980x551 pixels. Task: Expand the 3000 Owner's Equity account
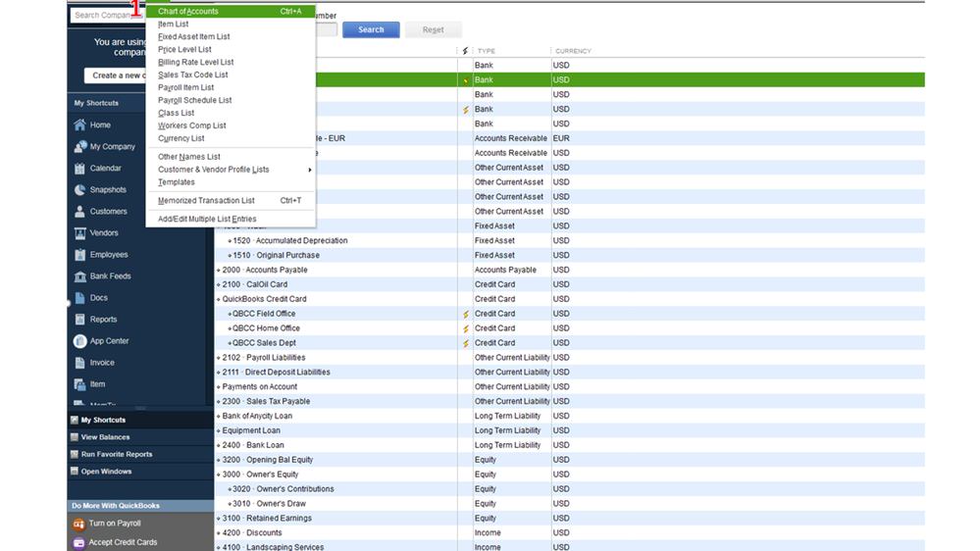coord(219,475)
